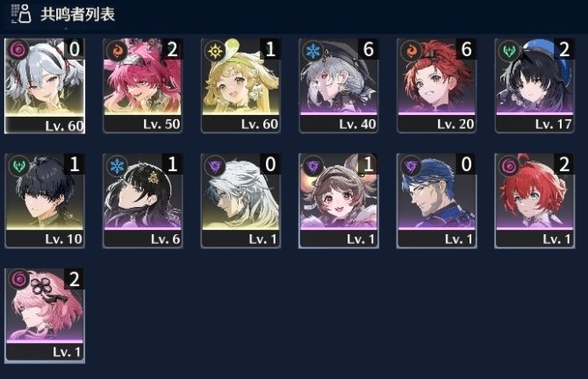The image size is (588, 379).
Task: Click the resonator list header icon
Action: [x=21, y=13]
